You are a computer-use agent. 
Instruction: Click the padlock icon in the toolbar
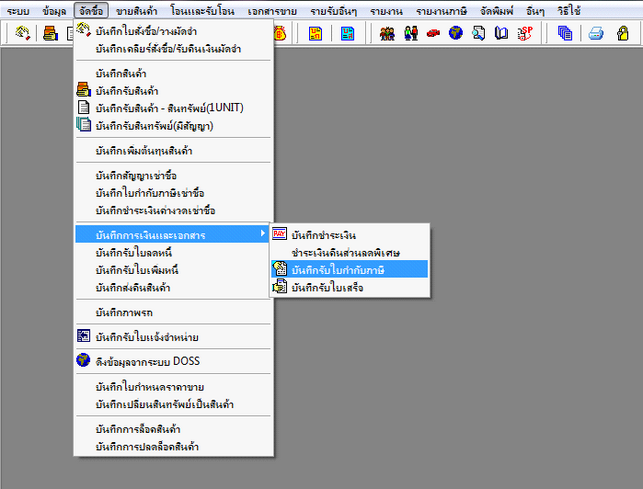click(621, 33)
